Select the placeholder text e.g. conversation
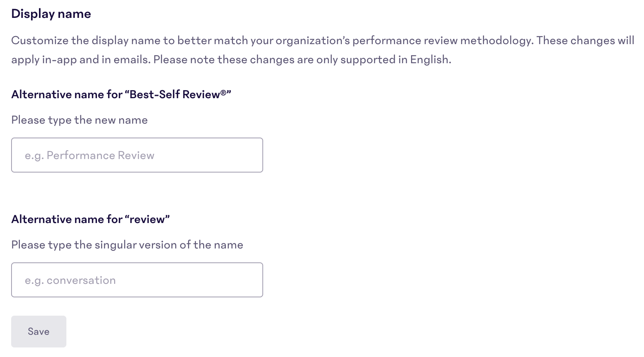 [x=70, y=280]
